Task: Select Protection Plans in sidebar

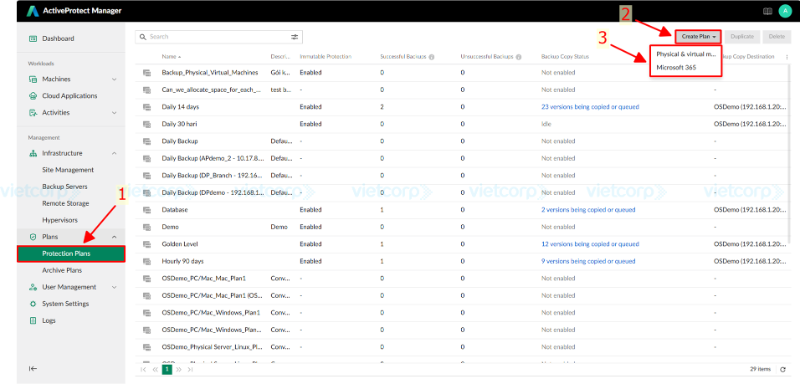Action: tap(71, 254)
